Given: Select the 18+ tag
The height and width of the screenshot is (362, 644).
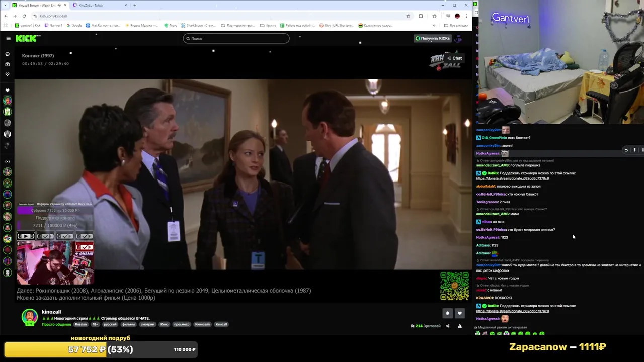Looking at the screenshot, I should [95, 324].
